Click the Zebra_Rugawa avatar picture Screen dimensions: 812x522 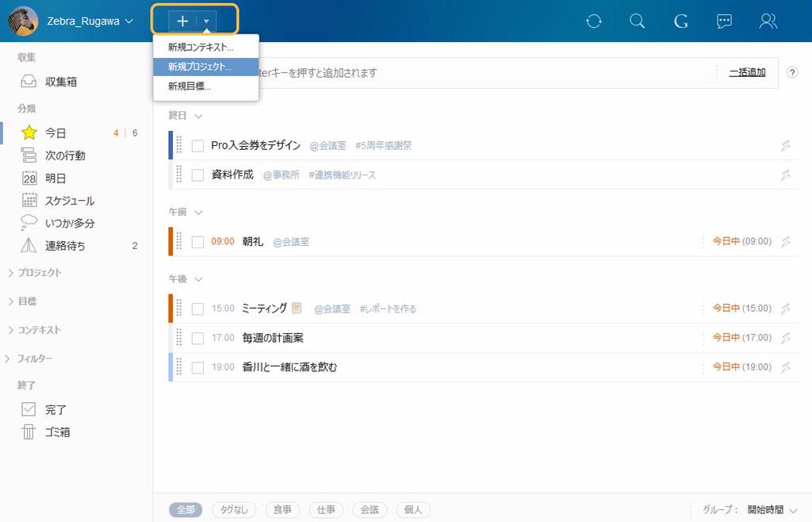pyautogui.click(x=23, y=21)
